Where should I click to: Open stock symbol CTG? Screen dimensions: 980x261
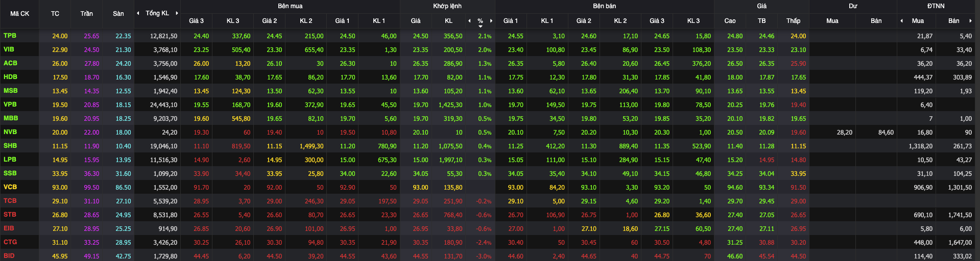(x=10, y=242)
